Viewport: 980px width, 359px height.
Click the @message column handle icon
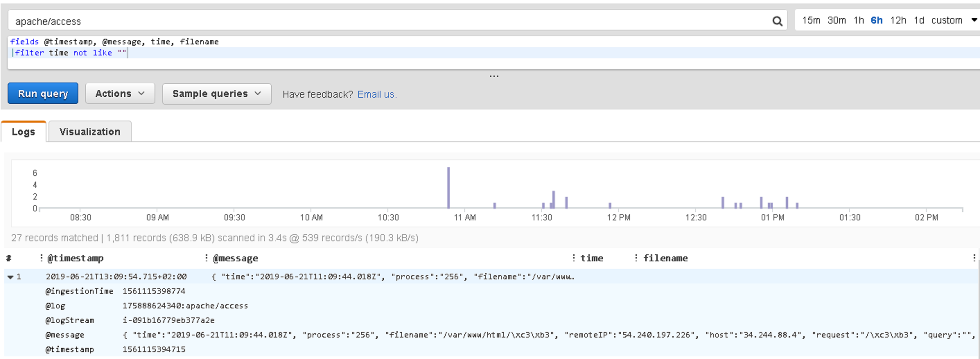click(206, 258)
